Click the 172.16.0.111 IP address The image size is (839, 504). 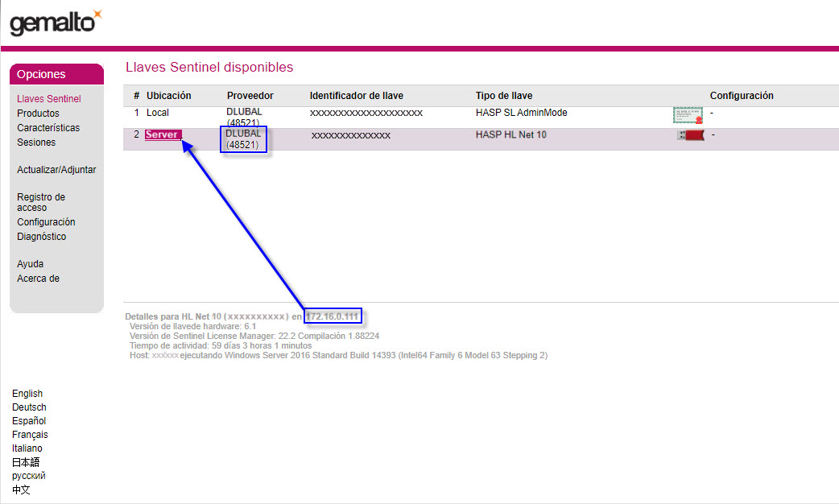(333, 316)
